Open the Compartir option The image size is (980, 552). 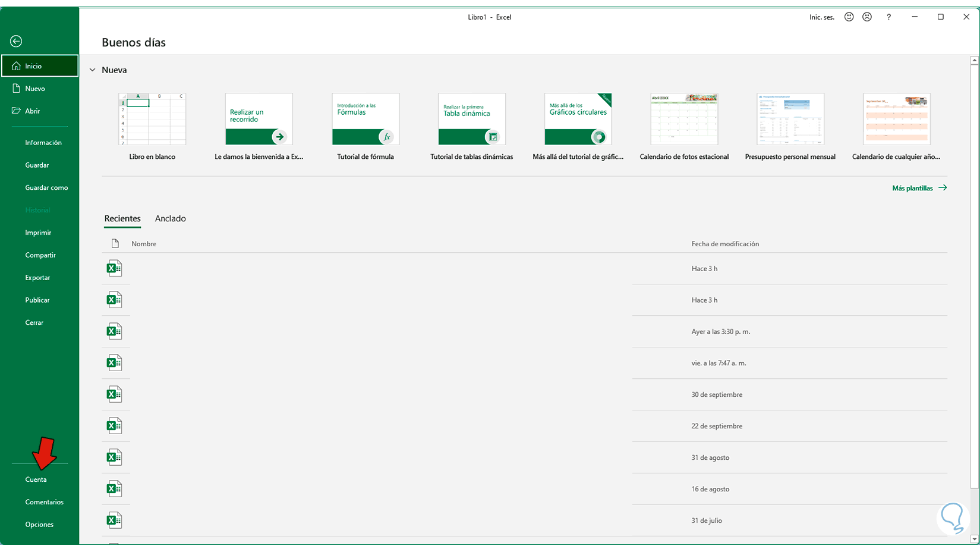point(40,255)
